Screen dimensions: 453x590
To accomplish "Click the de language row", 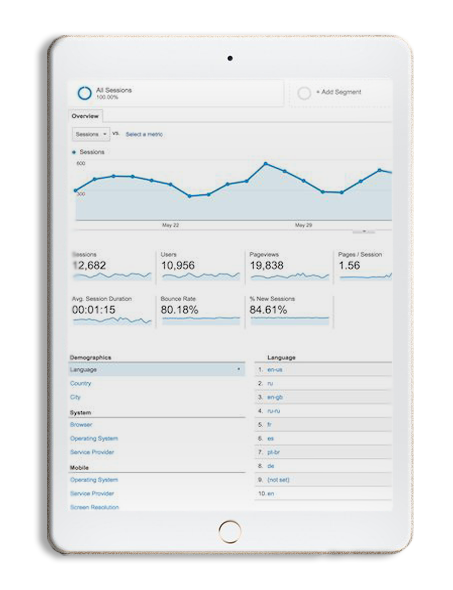I will coord(323,466).
